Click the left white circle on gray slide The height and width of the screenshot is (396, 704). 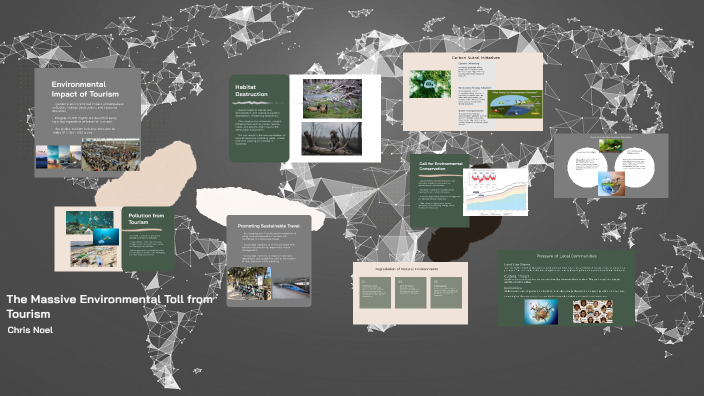(587, 167)
